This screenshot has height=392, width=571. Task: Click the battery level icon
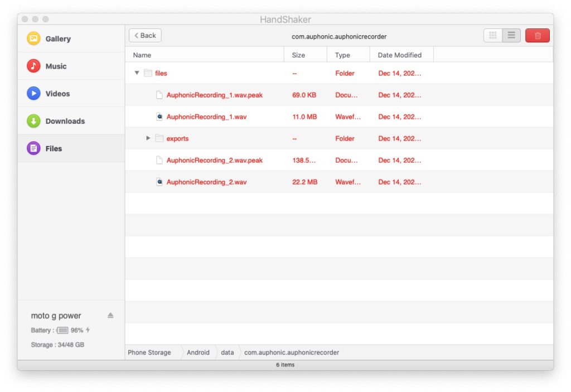[x=62, y=331]
